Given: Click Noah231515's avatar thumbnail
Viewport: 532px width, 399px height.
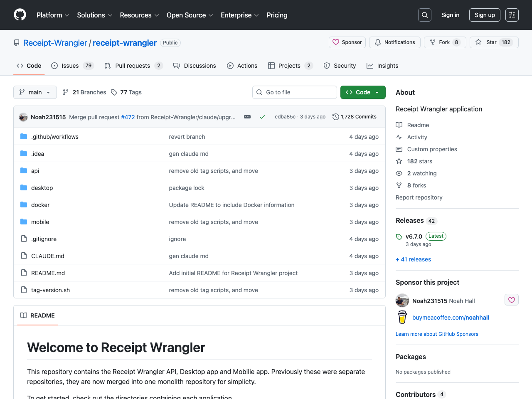Looking at the screenshot, I should [23, 117].
